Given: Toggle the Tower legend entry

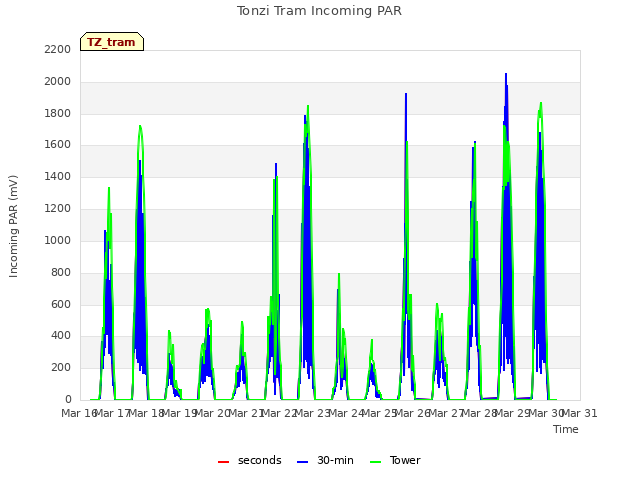Looking at the screenshot, I should click(395, 460).
